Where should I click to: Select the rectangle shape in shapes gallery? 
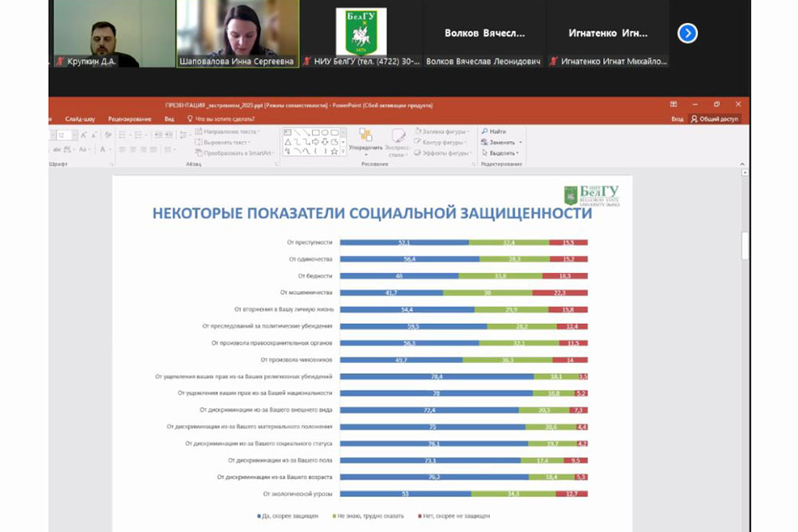316,132
